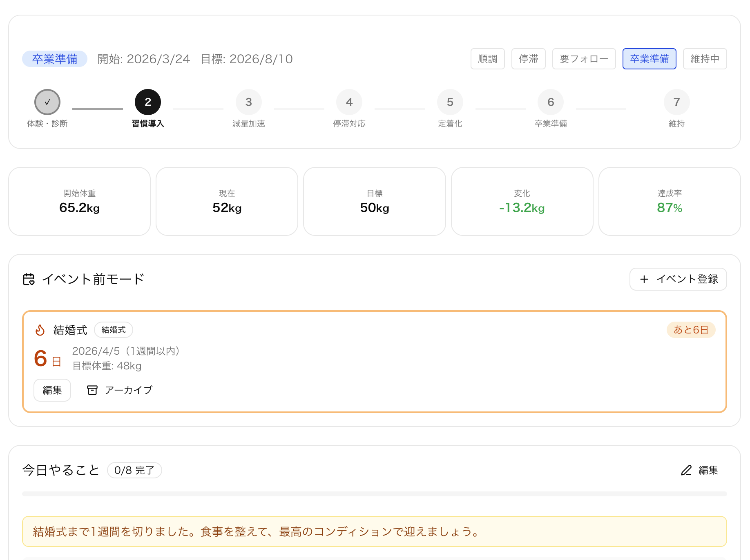Click the pencil icon near 編集 for today's tasks
The image size is (750, 560).
pos(686,470)
